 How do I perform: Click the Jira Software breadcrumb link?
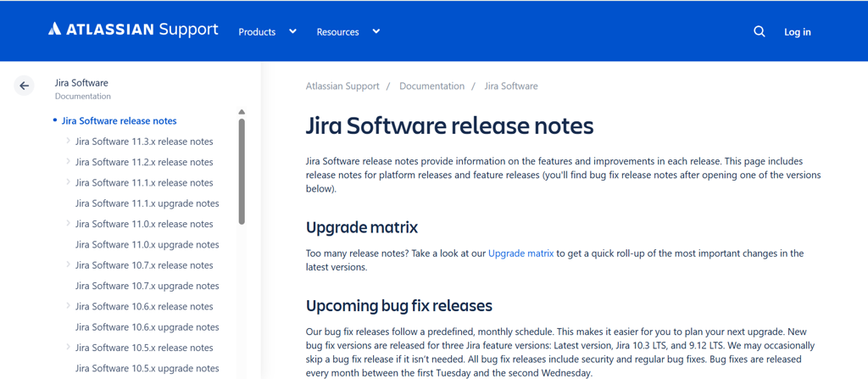[510, 86]
